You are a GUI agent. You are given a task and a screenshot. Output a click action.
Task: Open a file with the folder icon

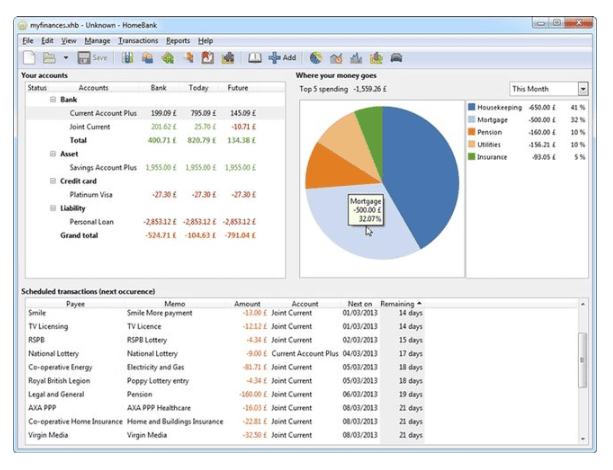[49, 58]
